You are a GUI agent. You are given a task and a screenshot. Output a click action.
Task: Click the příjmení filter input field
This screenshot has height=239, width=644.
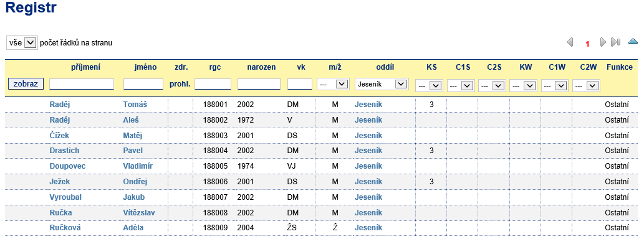(82, 84)
